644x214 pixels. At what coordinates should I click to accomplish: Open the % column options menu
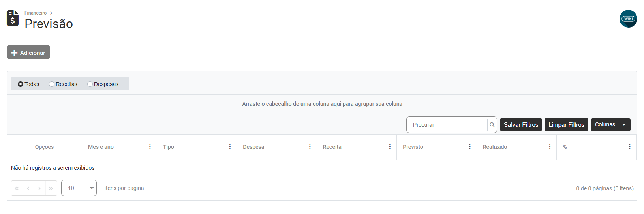(630, 146)
